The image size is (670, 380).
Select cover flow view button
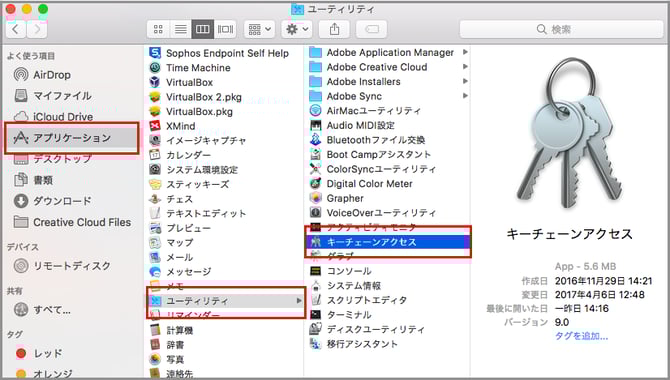(225, 29)
